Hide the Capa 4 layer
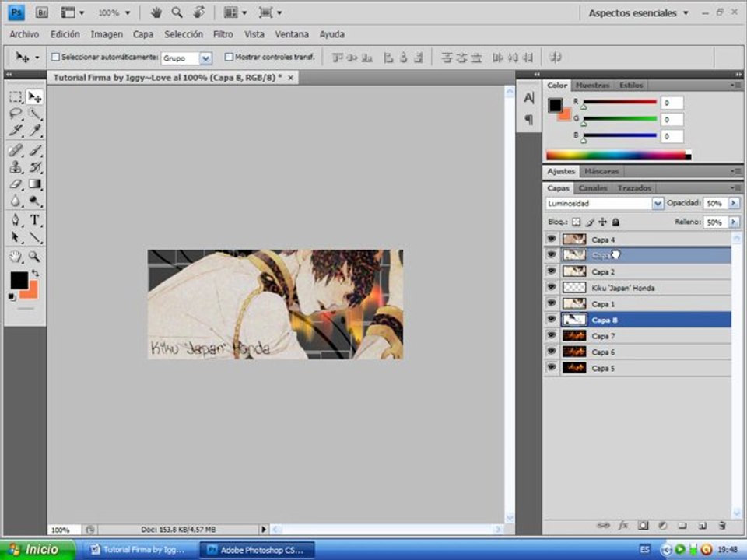 pyautogui.click(x=552, y=239)
